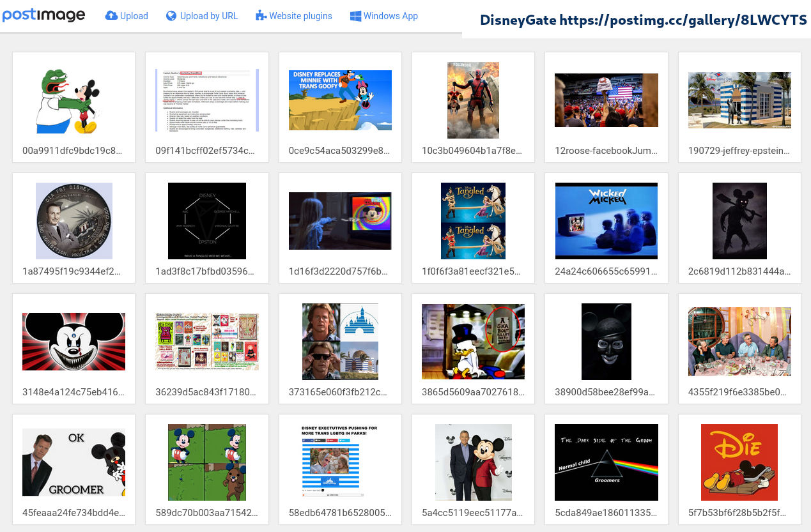Click the cloud upload icon

tap(111, 16)
